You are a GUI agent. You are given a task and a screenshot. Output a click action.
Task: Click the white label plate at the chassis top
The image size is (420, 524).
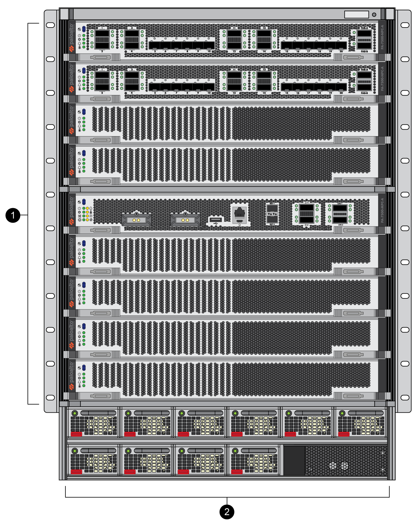(x=357, y=15)
